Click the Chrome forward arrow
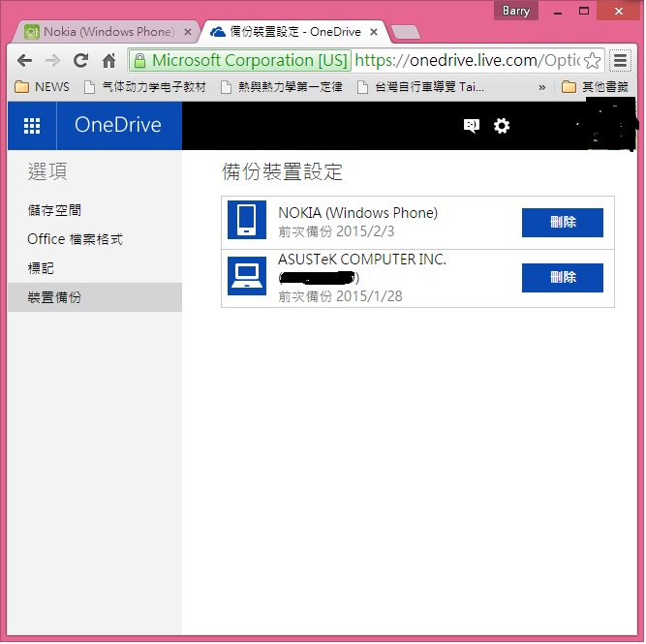This screenshot has width=646, height=644. pos(52,61)
